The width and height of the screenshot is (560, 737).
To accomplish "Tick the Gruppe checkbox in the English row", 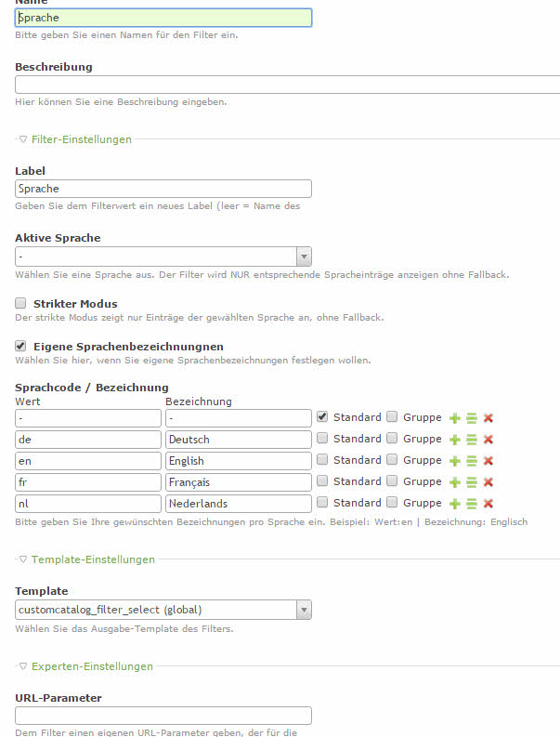I will (x=392, y=460).
